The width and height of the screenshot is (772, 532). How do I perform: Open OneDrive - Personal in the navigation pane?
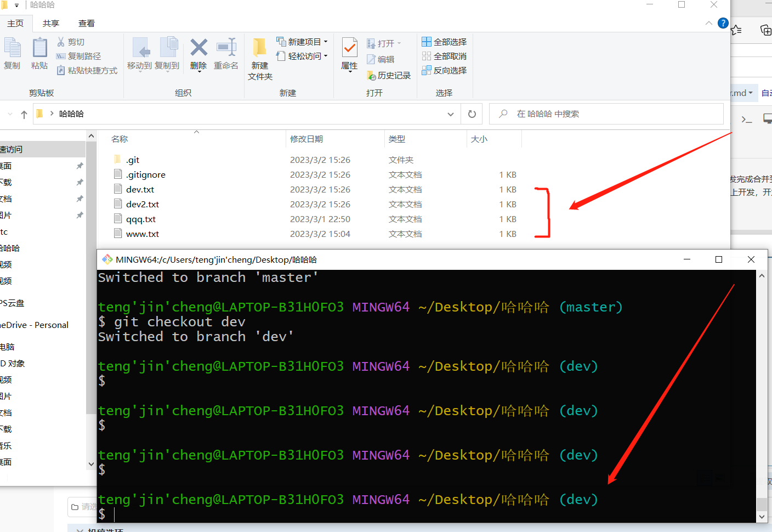pos(35,325)
